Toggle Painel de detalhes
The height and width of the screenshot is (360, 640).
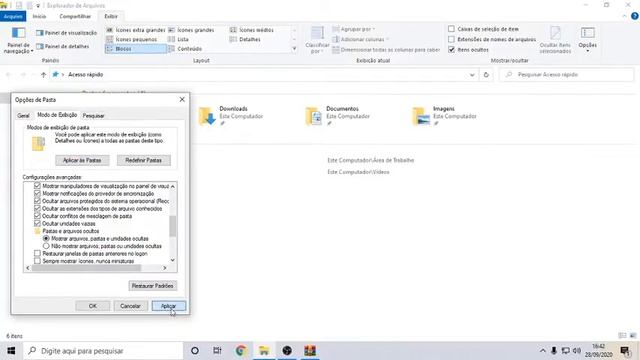click(x=62, y=47)
